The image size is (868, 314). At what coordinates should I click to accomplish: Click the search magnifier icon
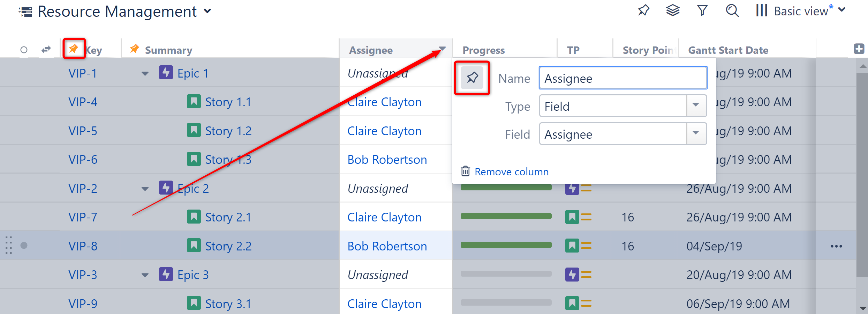732,11
